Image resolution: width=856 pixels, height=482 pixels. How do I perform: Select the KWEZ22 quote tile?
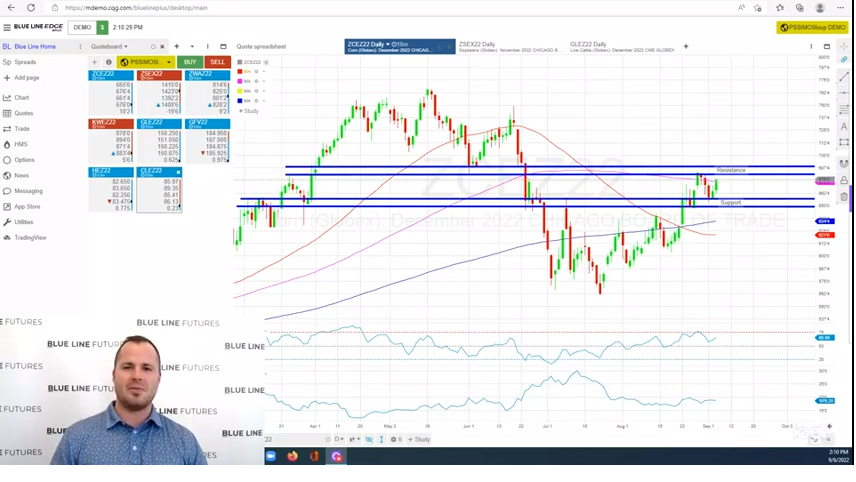tap(111, 141)
